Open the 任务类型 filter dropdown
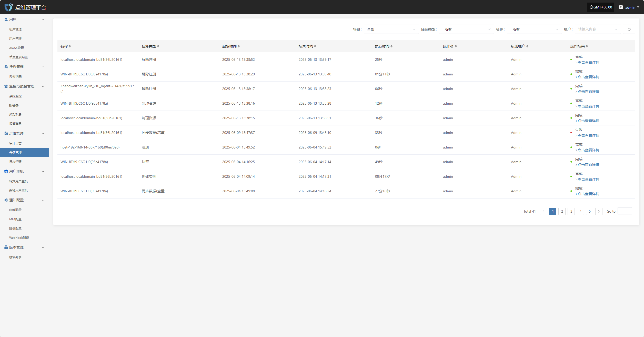 (x=466, y=29)
